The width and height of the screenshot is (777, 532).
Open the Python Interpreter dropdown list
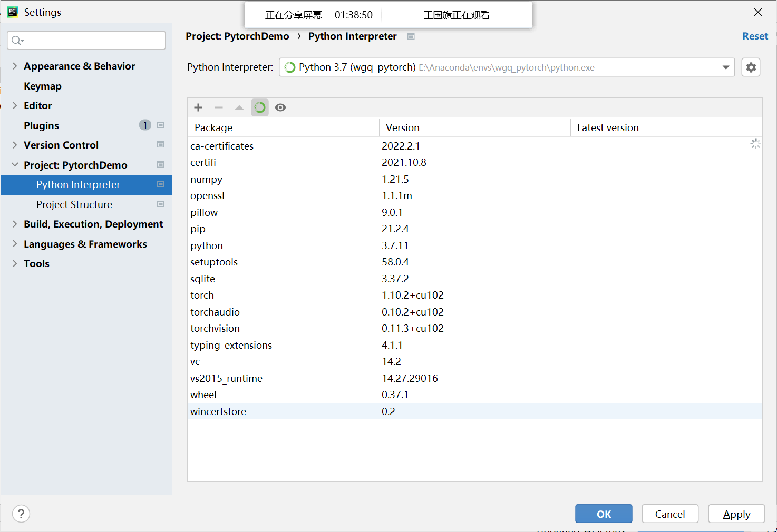click(x=726, y=67)
